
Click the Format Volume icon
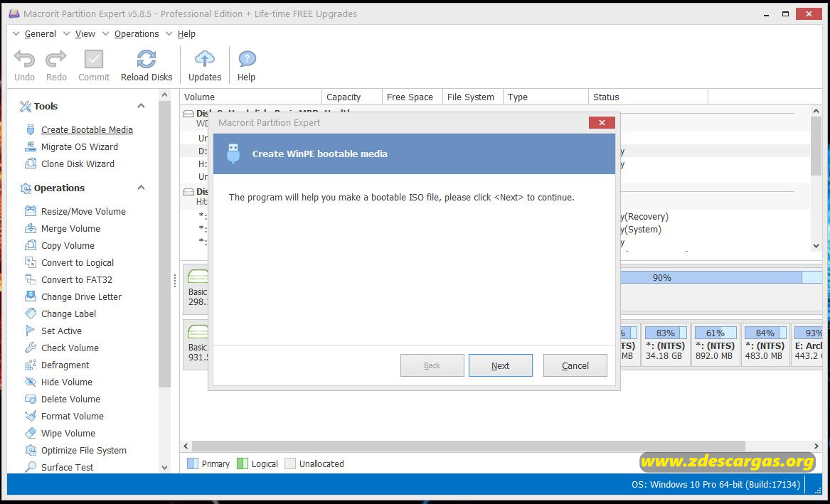31,416
